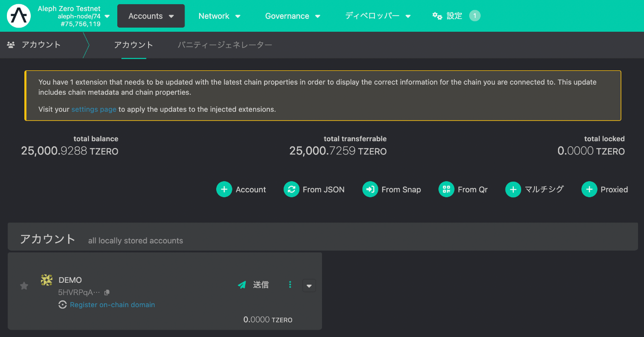Expand DEMO account details arrow
Image resolution: width=644 pixels, height=337 pixels.
(309, 286)
